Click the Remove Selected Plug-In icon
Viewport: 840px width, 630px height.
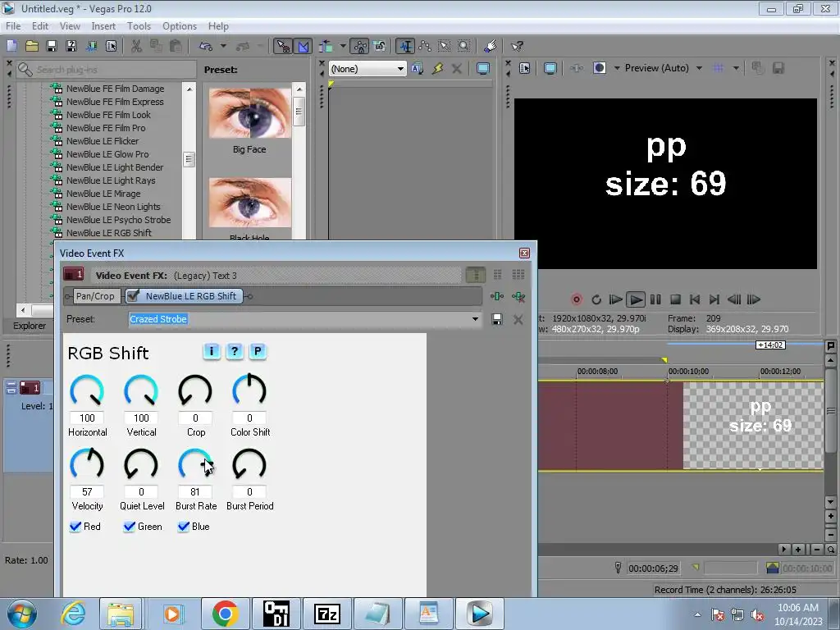pyautogui.click(x=518, y=296)
